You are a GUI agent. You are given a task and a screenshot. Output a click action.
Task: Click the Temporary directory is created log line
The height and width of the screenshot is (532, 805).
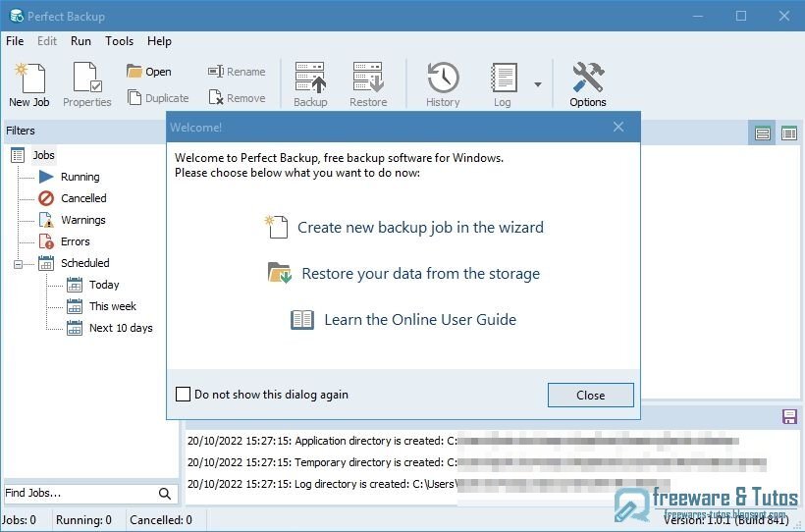click(477, 462)
